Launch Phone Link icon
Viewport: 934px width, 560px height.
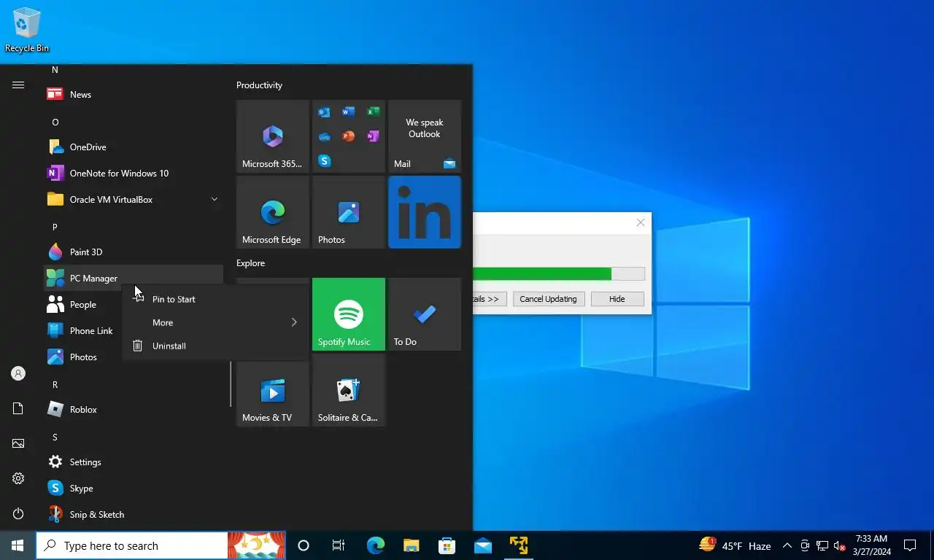55,330
